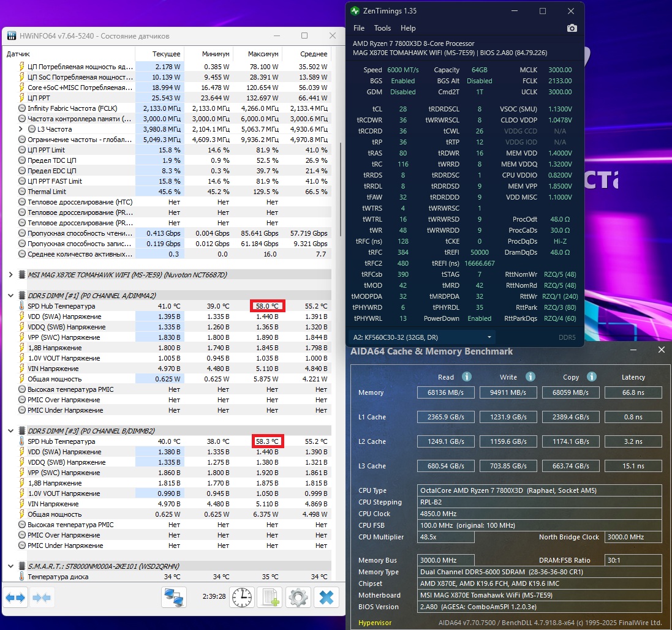Viewport: 672px width, 630px height.
Task: Click the HWiNFO blue X close-sensors icon
Action: point(327,598)
